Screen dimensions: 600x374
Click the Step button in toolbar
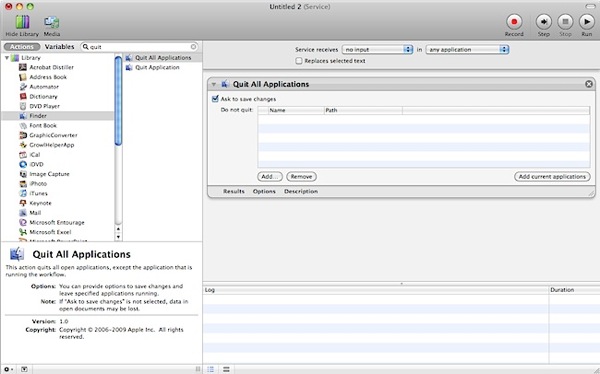point(543,22)
